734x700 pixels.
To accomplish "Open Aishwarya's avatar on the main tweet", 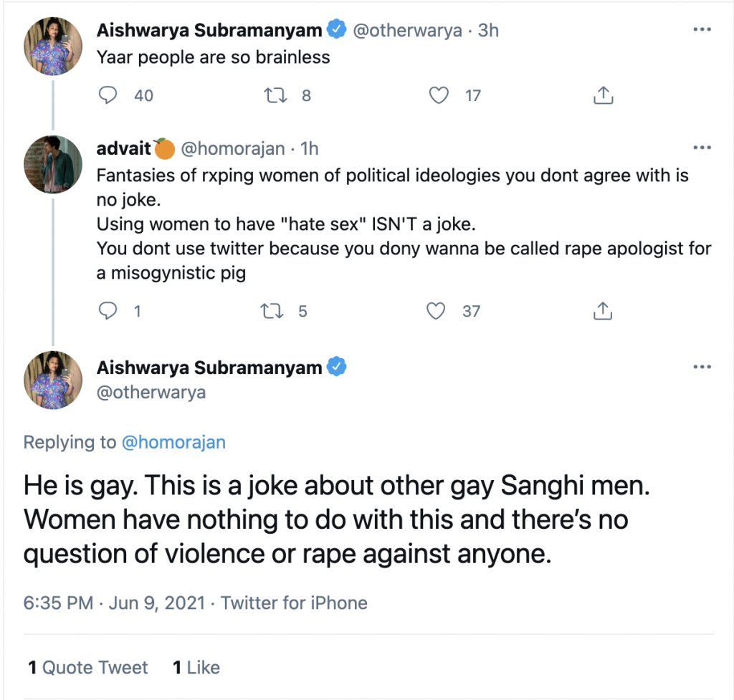I will coord(53,380).
